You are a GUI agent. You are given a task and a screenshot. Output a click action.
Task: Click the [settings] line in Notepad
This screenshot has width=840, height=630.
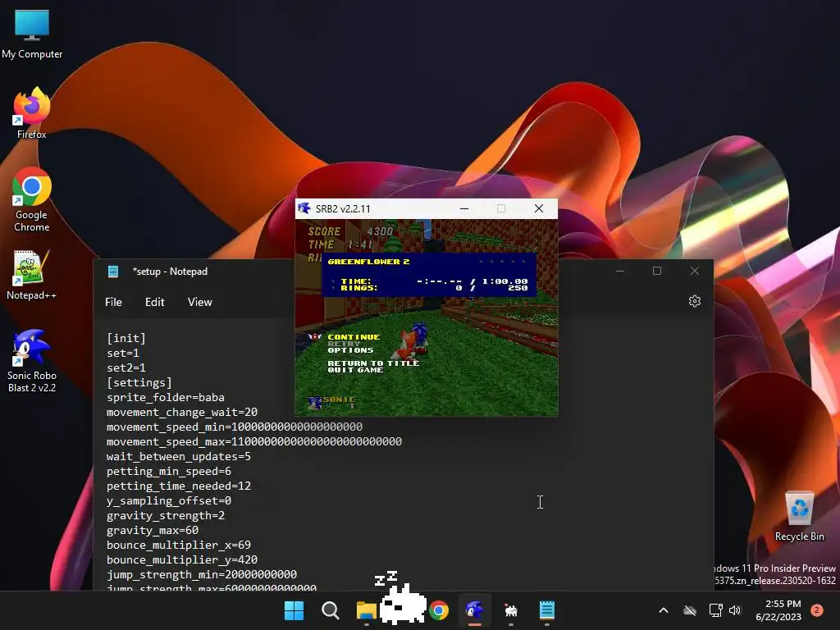(139, 382)
